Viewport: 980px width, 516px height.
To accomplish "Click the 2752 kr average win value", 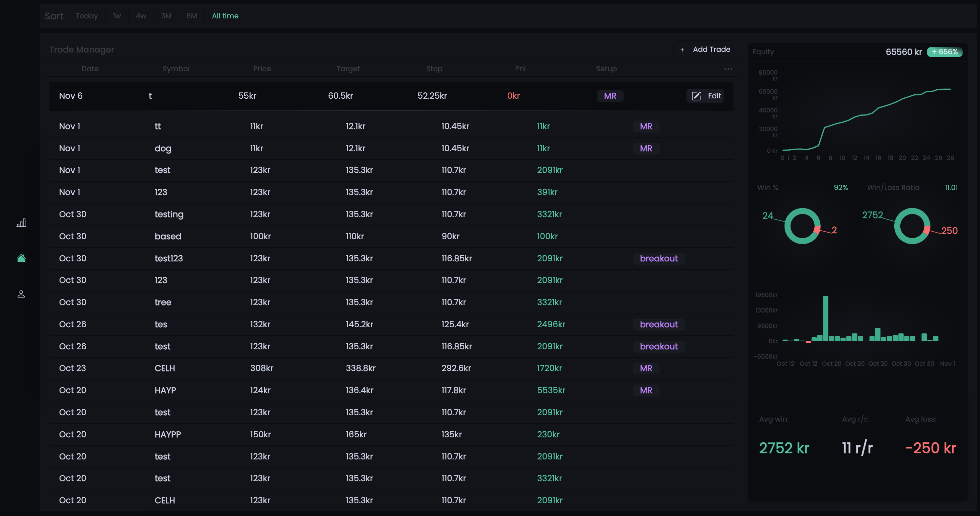I will click(784, 448).
